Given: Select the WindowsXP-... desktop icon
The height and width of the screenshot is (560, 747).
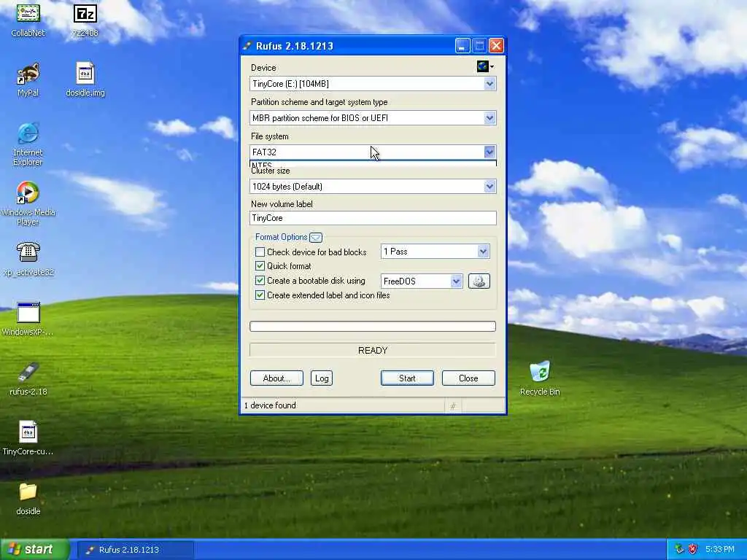Looking at the screenshot, I should click(28, 319).
